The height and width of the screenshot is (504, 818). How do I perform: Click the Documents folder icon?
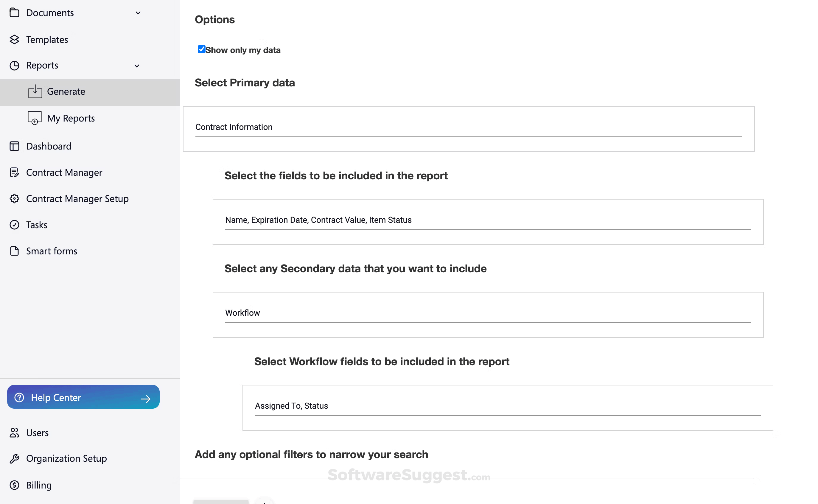click(x=14, y=13)
